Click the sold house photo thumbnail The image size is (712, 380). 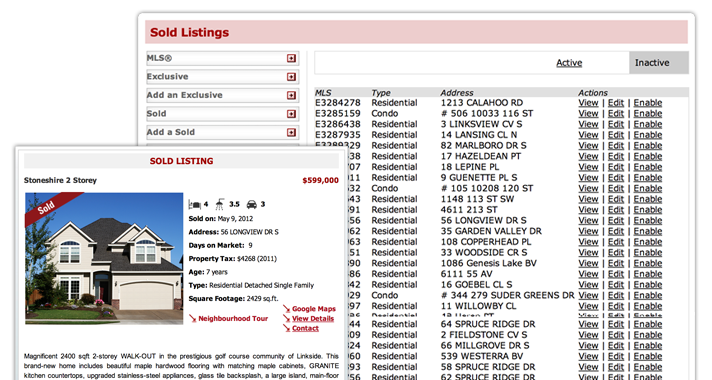pyautogui.click(x=104, y=258)
